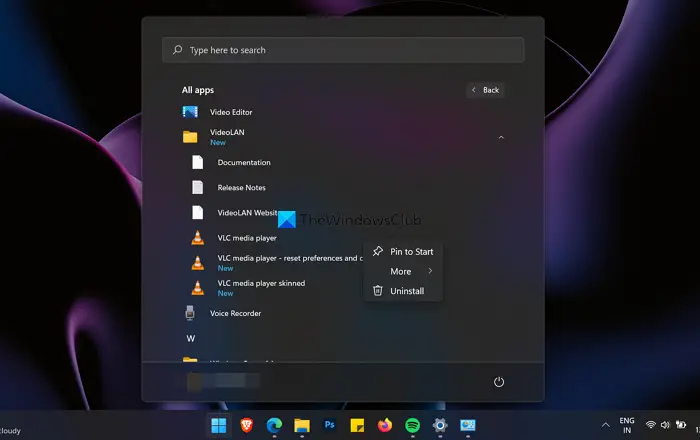Open Spotify from taskbar
The height and width of the screenshot is (440, 700).
point(412,425)
